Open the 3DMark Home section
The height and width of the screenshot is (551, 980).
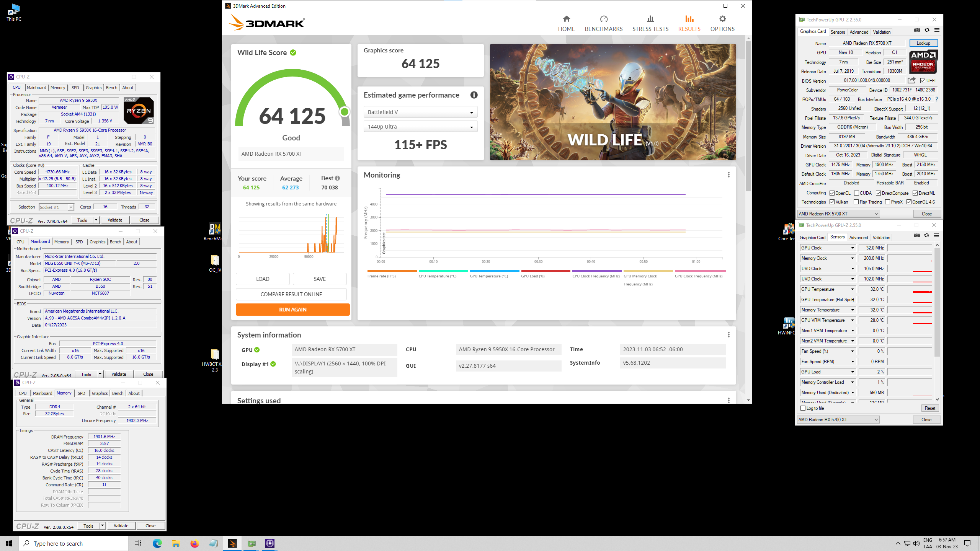(x=566, y=23)
